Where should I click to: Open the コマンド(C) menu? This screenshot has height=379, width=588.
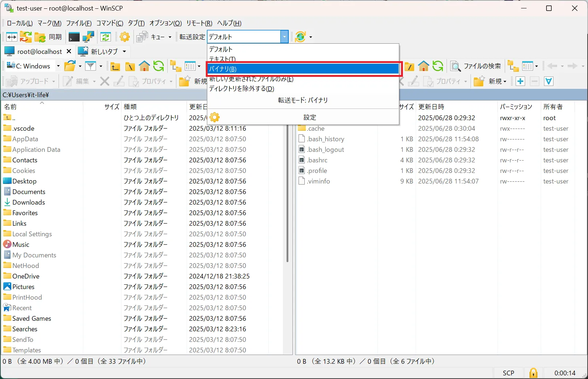click(x=109, y=23)
